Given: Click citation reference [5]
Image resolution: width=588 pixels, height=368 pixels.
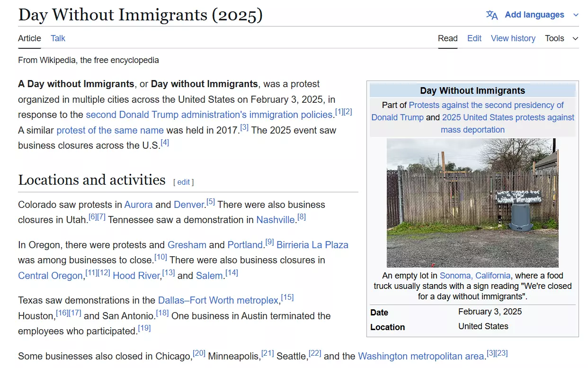Looking at the screenshot, I should coord(211,202).
